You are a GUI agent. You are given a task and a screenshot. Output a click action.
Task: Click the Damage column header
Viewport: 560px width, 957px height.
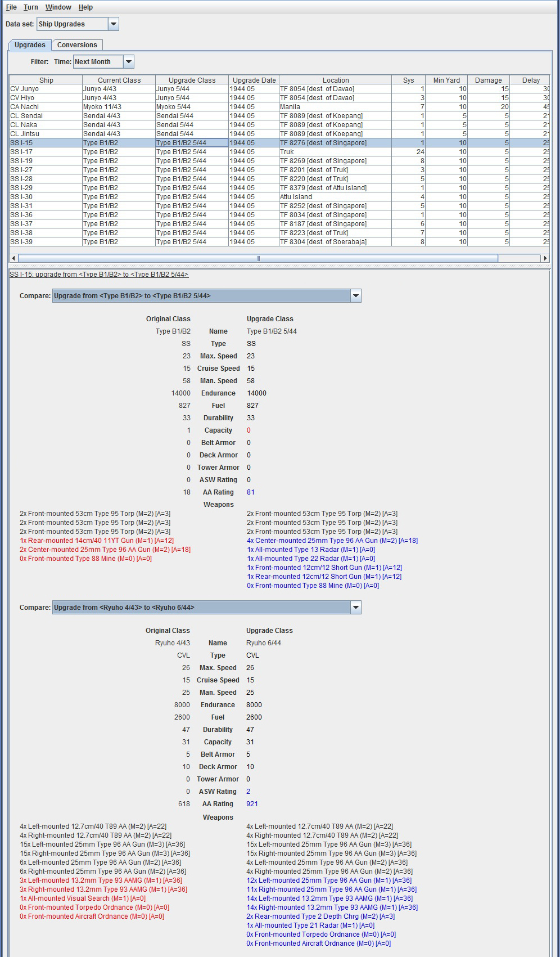(x=489, y=80)
